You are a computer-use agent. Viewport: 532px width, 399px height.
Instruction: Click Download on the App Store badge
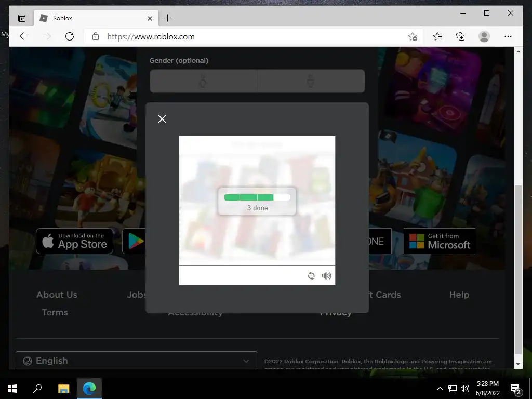[74, 241]
